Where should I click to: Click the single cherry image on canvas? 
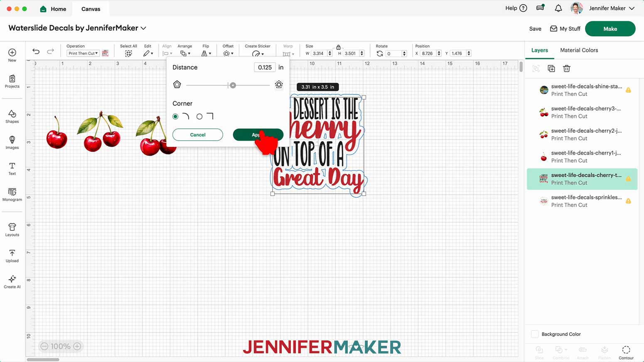[57, 133]
